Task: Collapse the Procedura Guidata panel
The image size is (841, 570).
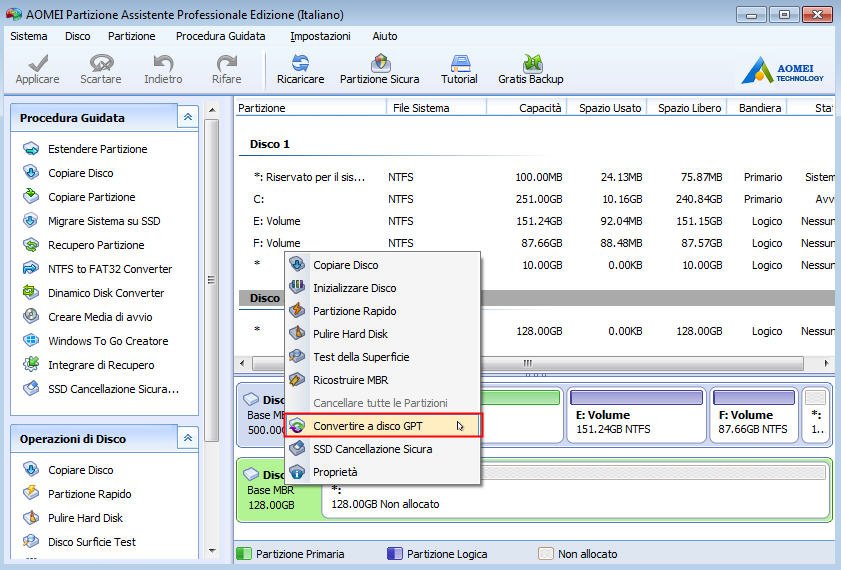Action: pos(187,118)
